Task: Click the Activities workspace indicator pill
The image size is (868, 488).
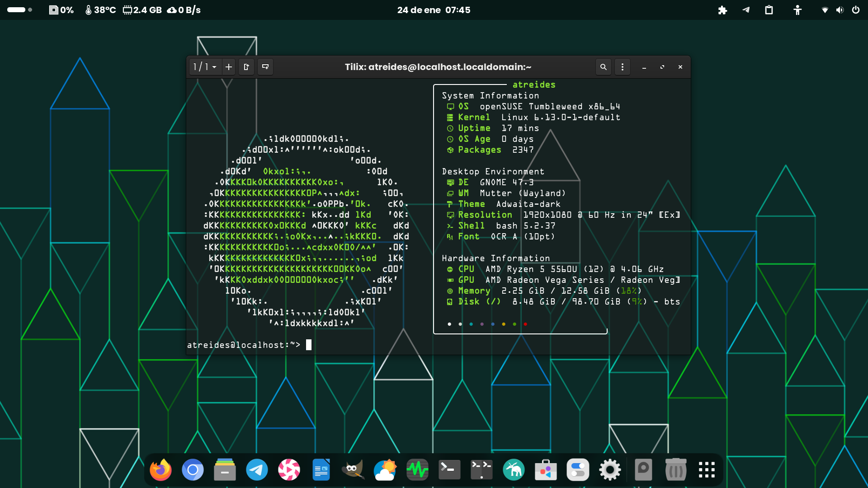Action: (x=19, y=9)
